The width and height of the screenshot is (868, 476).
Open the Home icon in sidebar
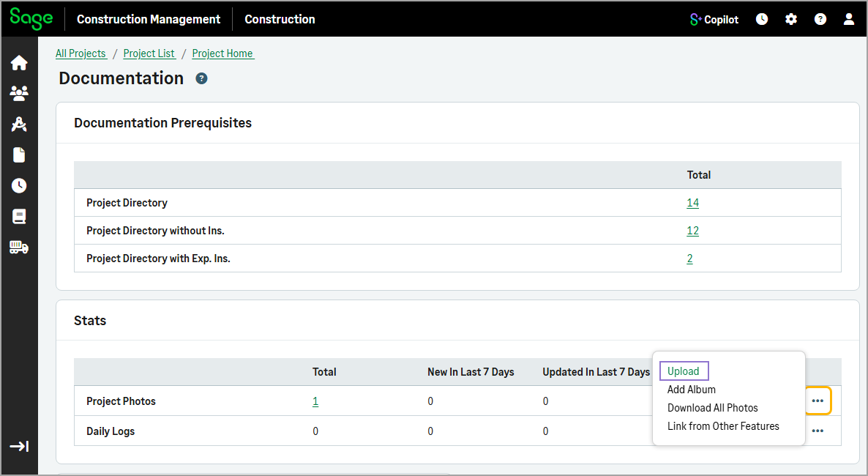tap(19, 63)
